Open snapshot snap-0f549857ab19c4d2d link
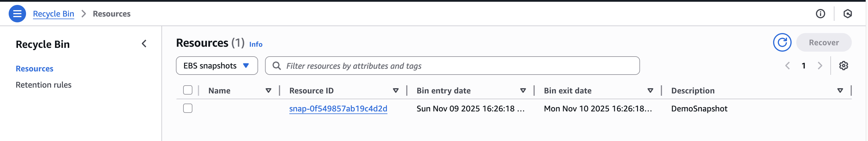868x141 pixels. tap(338, 109)
